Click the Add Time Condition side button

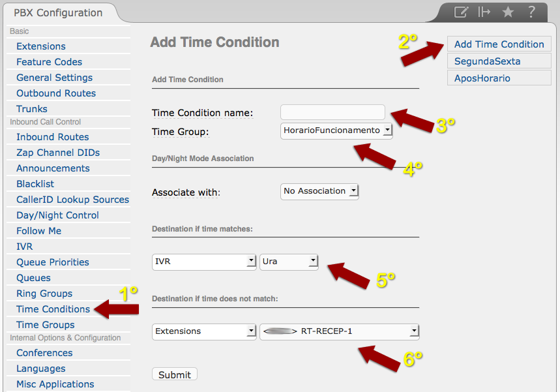(x=499, y=44)
